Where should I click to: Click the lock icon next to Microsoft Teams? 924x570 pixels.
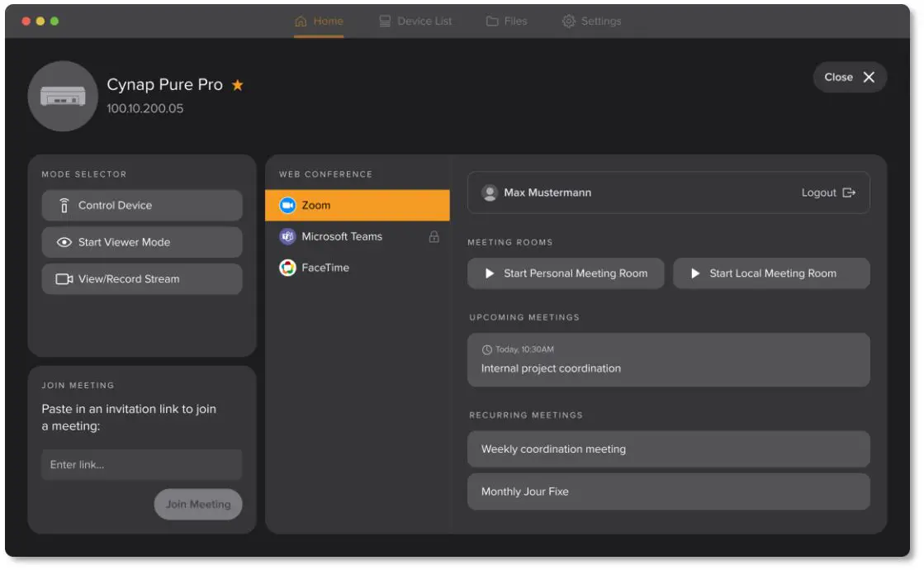pos(434,236)
